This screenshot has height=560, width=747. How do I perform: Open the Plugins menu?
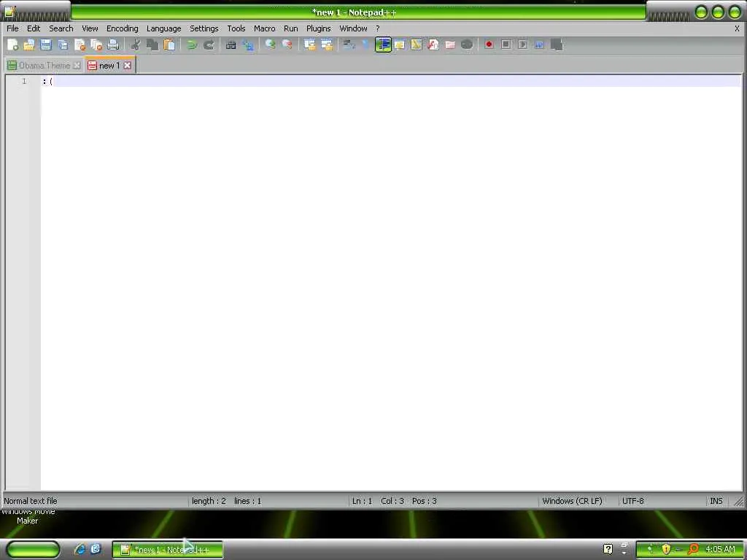click(318, 28)
